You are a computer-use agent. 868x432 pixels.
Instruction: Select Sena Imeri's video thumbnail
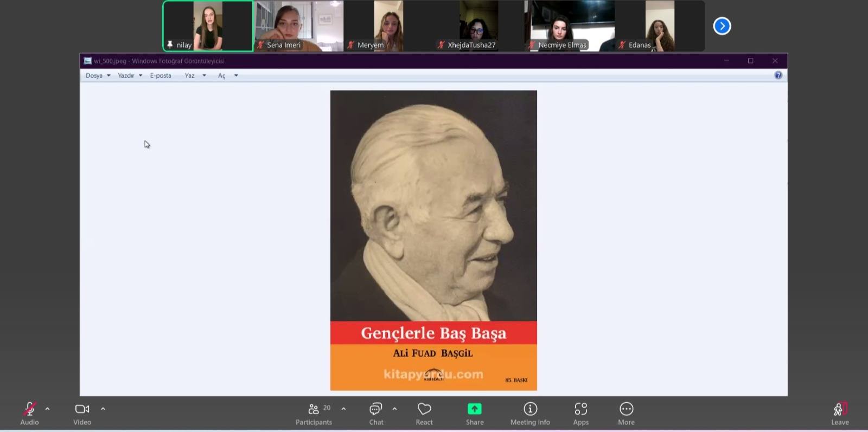point(299,26)
